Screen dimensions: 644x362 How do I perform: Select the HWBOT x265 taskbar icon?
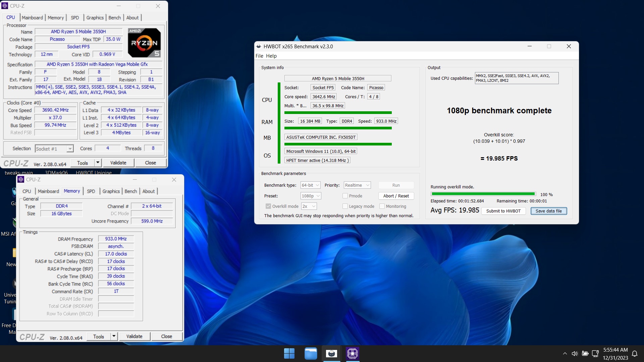click(x=331, y=353)
